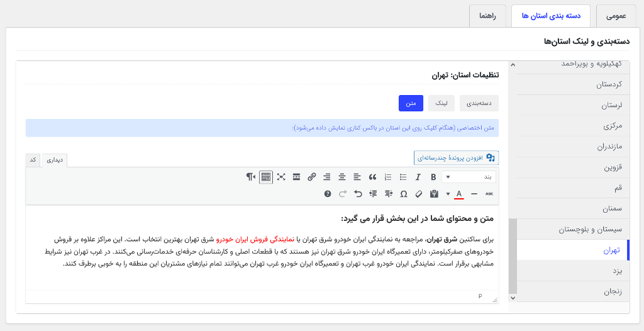Click the "P" element path in editor status bar

coord(480,296)
